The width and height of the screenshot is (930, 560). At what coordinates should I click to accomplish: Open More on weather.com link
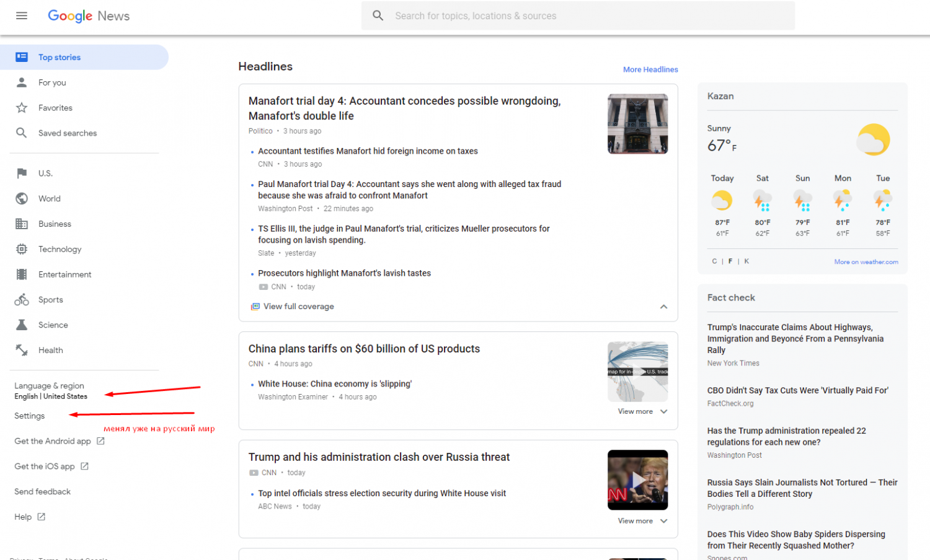point(866,262)
